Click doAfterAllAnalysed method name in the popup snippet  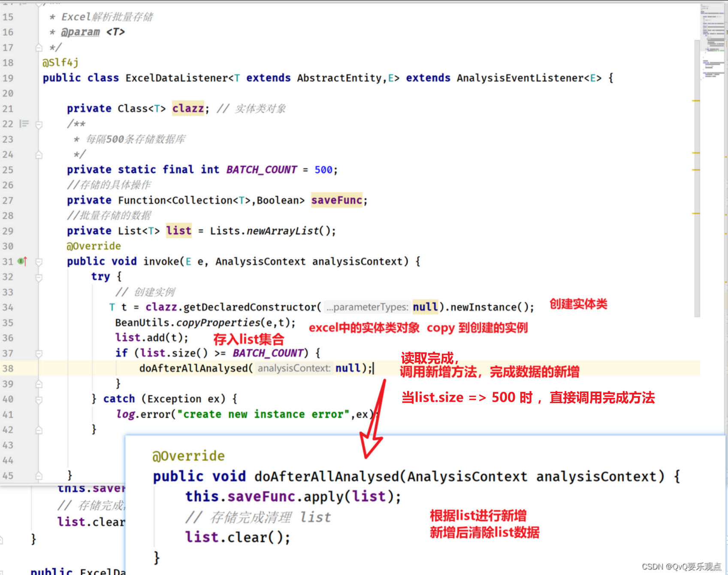326,476
